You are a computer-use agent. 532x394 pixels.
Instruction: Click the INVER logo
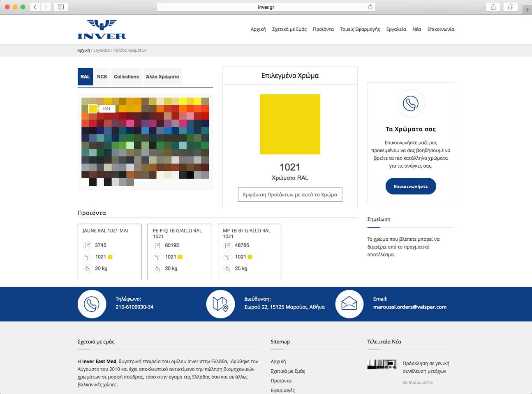point(102,29)
